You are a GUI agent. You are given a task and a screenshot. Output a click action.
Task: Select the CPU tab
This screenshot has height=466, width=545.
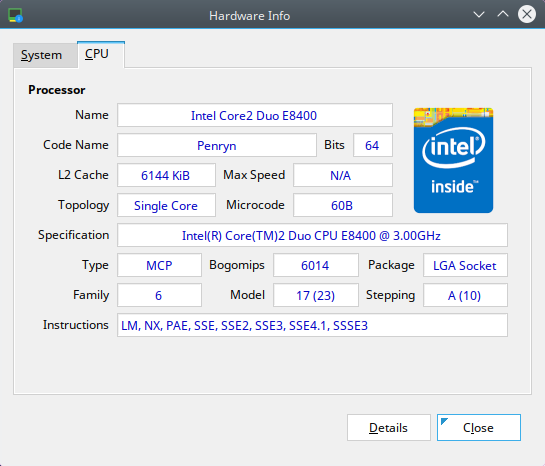(101, 54)
